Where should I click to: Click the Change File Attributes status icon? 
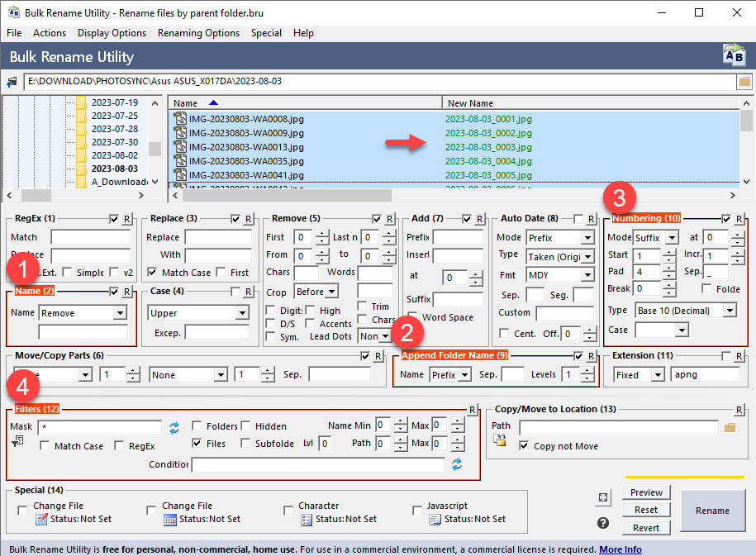pos(42,520)
